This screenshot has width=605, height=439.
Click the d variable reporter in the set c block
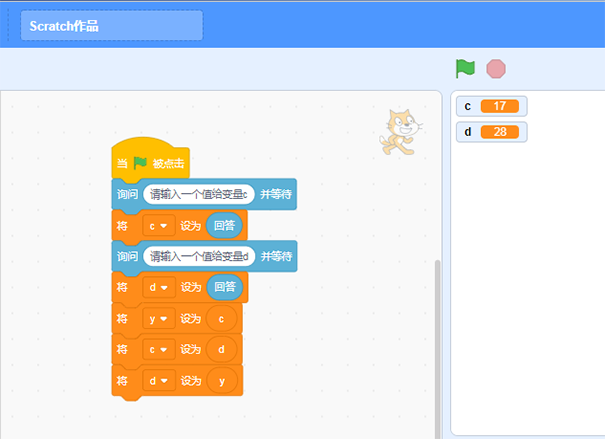pyautogui.click(x=222, y=349)
